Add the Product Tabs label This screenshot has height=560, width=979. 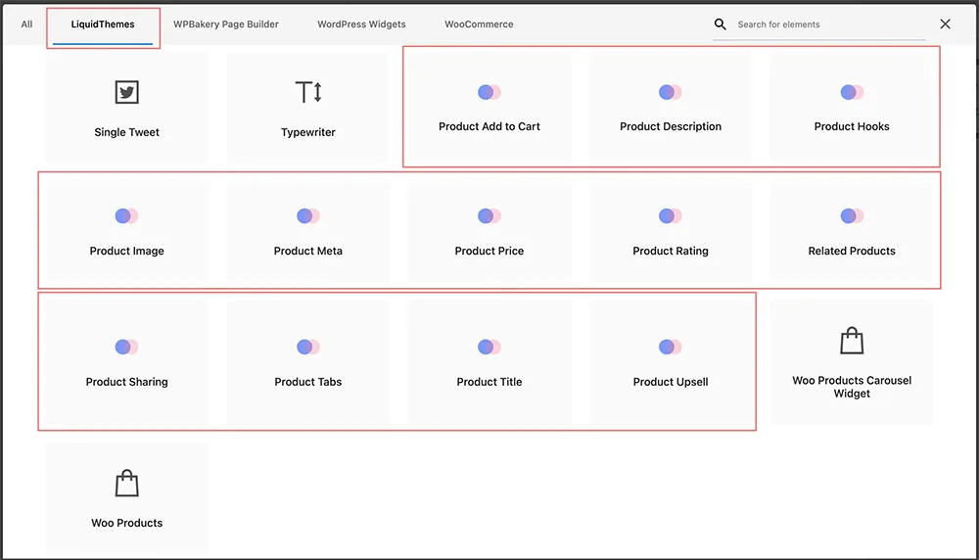308,382
